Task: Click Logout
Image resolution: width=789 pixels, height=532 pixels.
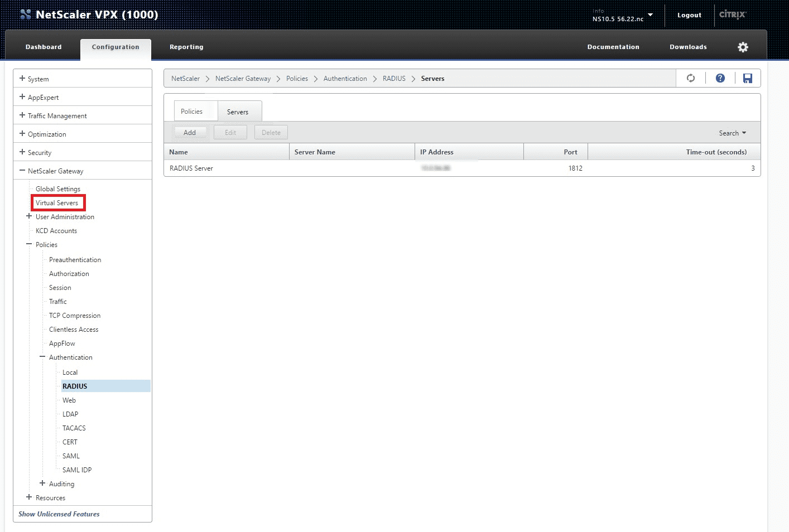Action: point(689,15)
